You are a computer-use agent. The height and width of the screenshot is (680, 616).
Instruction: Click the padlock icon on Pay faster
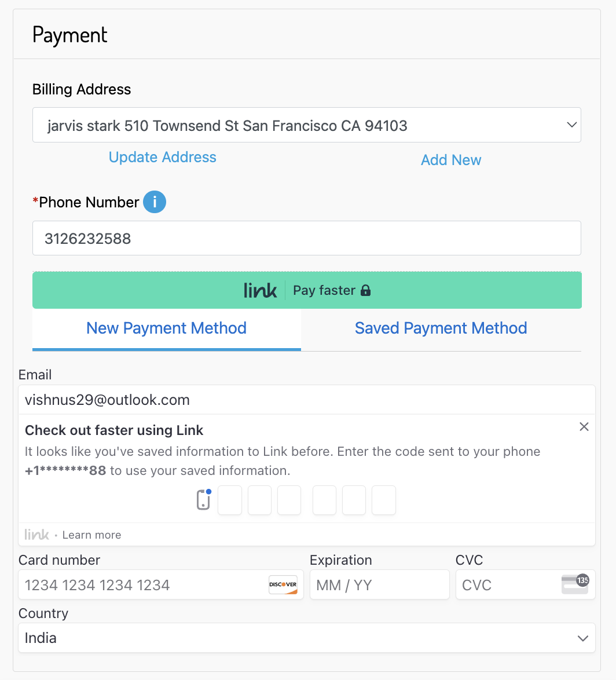click(365, 290)
